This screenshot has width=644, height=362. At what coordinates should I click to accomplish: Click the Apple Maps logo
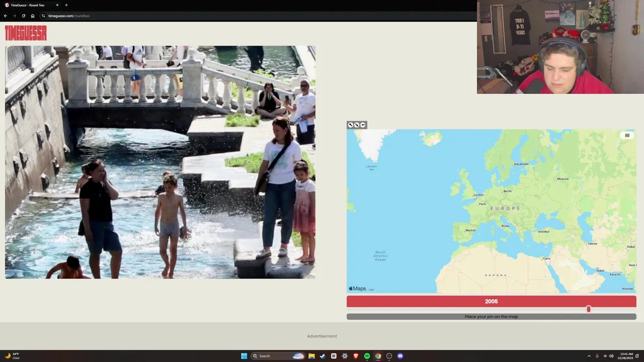pos(357,289)
